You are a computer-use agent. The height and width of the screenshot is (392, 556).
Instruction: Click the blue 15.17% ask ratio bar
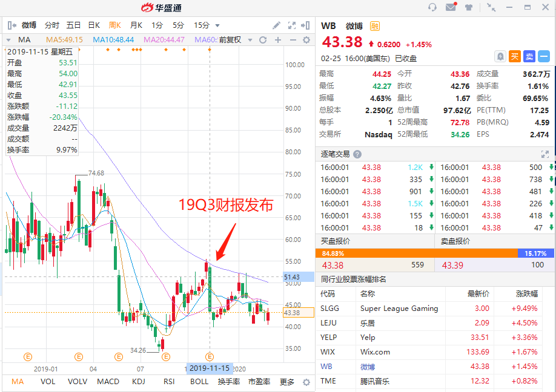tap(535, 253)
